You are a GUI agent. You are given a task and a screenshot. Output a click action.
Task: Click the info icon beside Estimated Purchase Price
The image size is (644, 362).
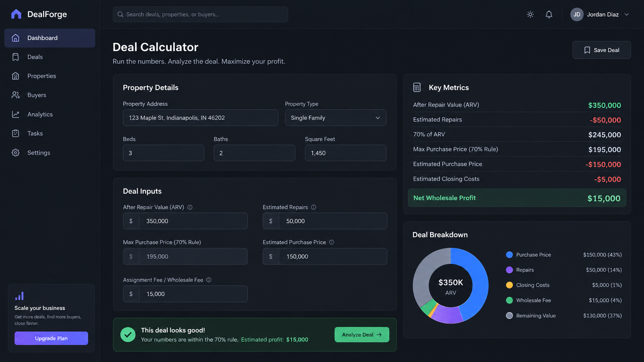click(x=332, y=242)
